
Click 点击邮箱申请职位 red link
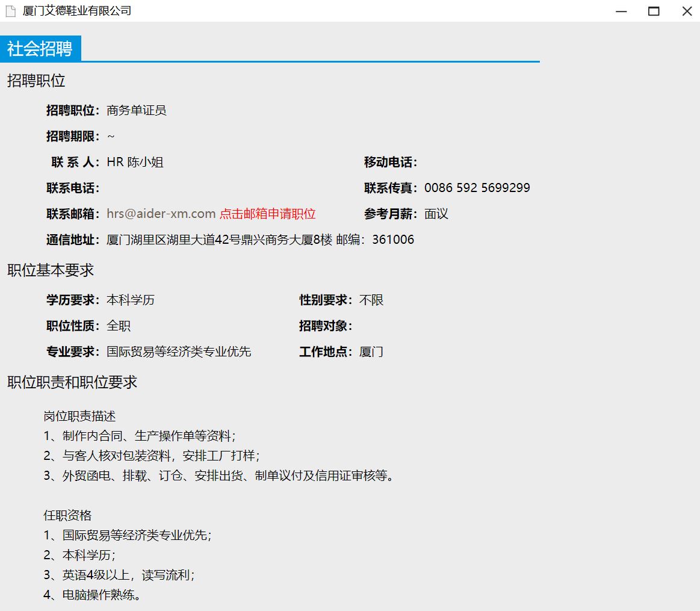[267, 214]
